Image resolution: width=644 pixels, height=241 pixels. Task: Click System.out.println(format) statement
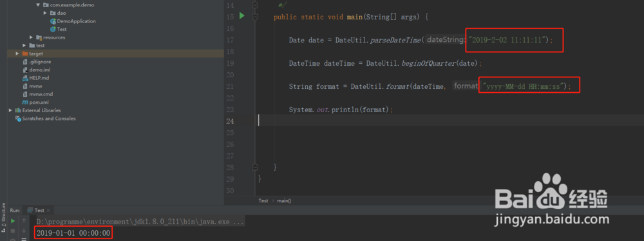(341, 110)
